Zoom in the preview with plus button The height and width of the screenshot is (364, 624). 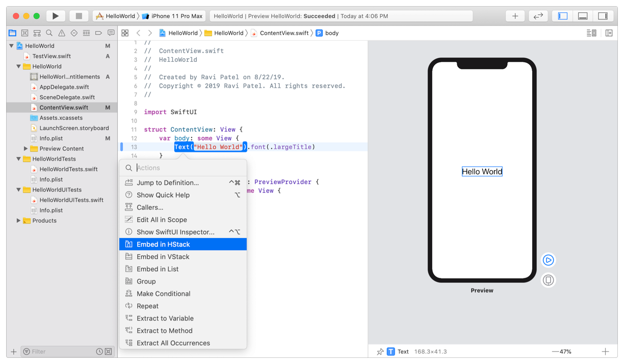605,352
